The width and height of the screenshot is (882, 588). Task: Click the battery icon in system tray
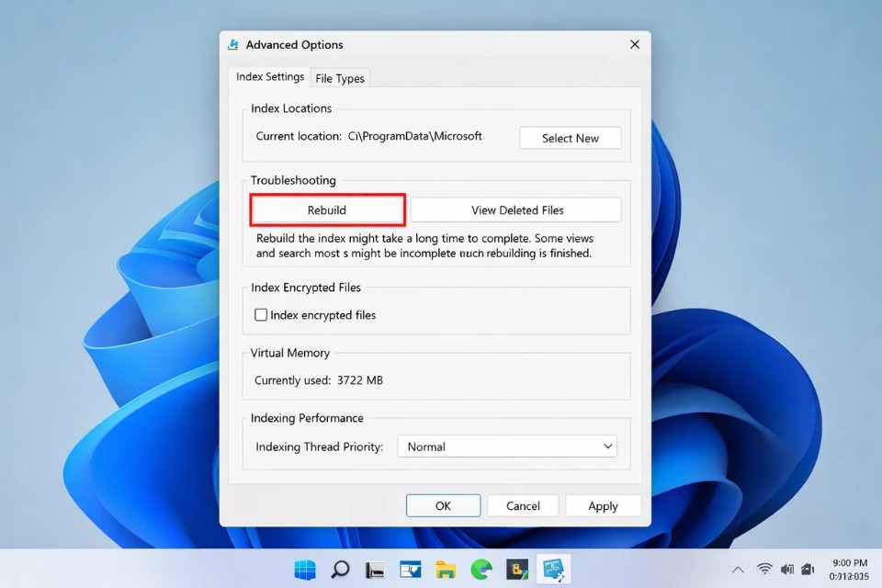coord(807,568)
